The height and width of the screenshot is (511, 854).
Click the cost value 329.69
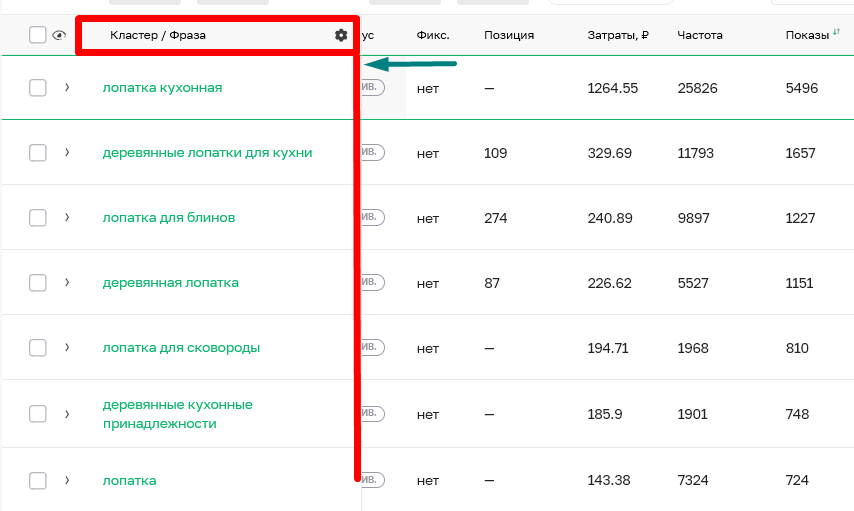(610, 153)
